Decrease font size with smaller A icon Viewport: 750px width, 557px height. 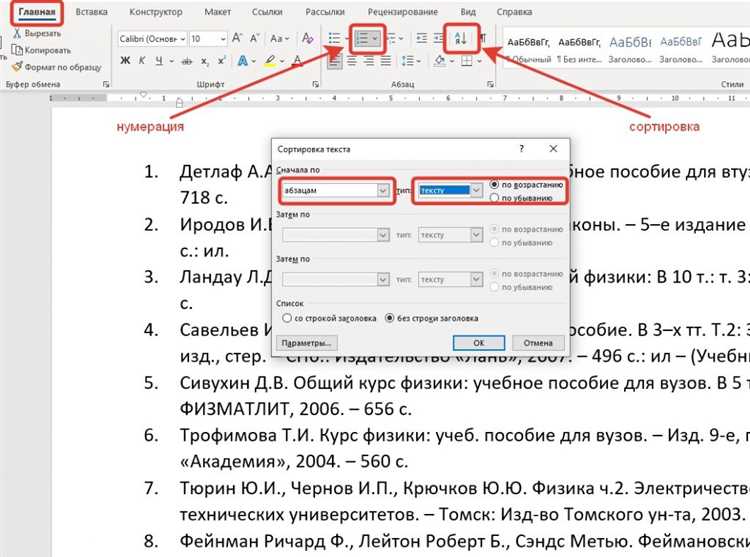point(255,38)
